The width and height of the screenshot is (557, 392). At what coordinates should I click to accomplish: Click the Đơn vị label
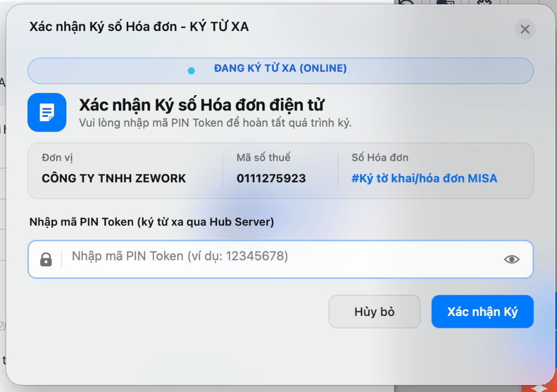pyautogui.click(x=57, y=158)
